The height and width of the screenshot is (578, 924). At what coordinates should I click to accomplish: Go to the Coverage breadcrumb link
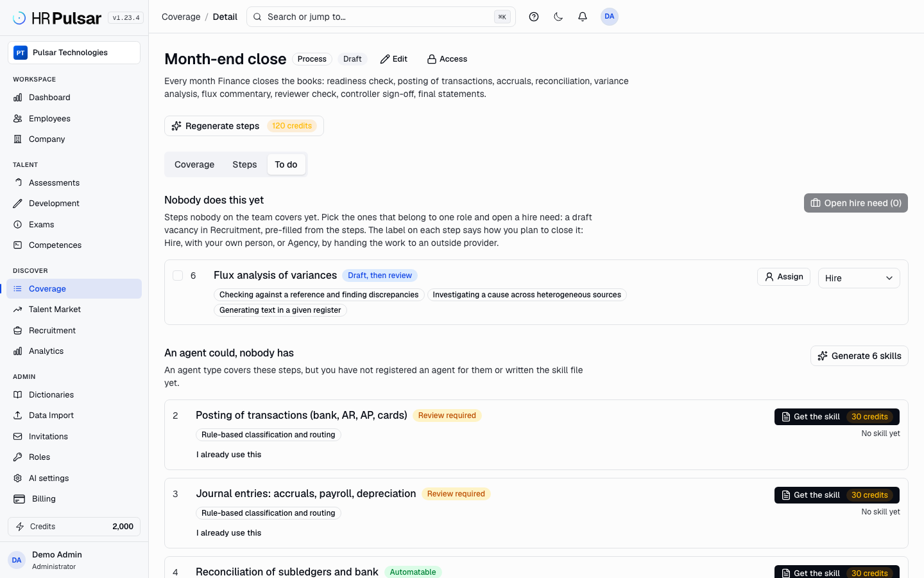click(181, 17)
